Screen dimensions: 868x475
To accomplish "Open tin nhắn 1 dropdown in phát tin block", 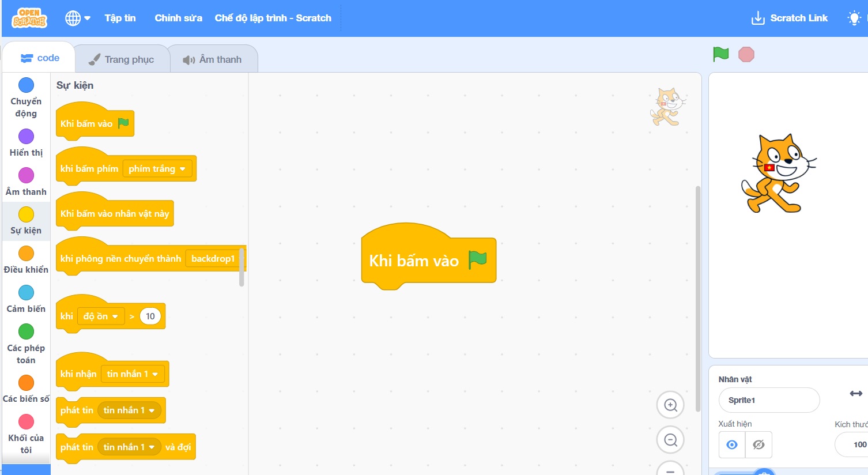I will point(129,410).
